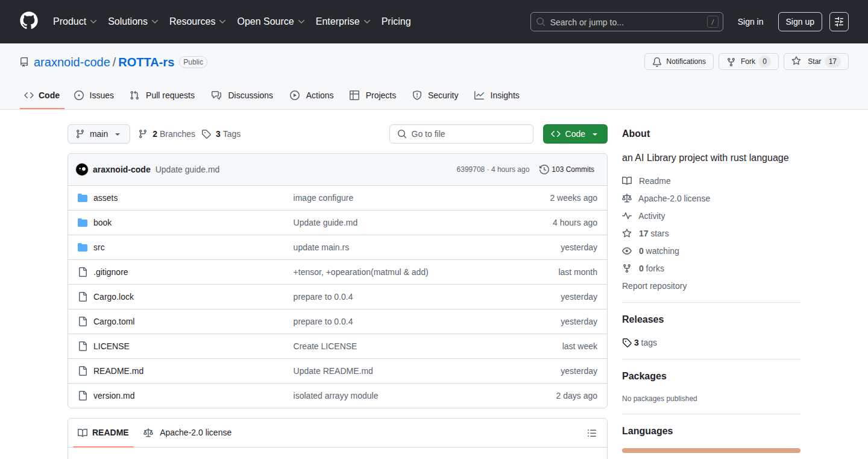Expand the green Code dropdown button
The width and height of the screenshot is (868, 459).
(x=575, y=134)
